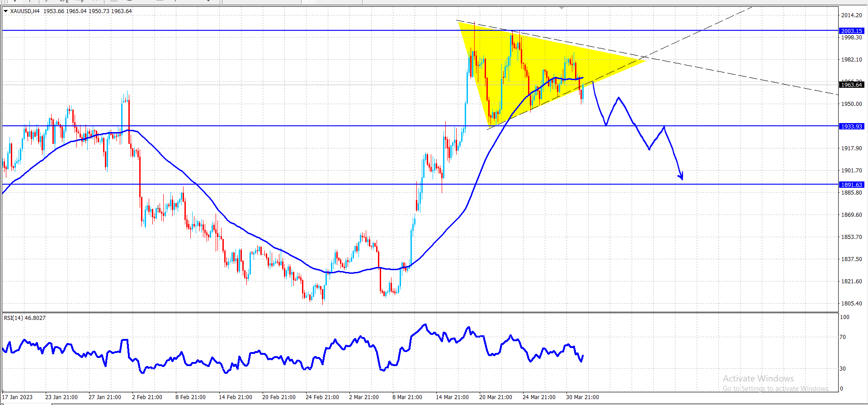The height and width of the screenshot is (405, 868).
Task: Click the RSI line's latest endpoint
Action: click(x=583, y=356)
